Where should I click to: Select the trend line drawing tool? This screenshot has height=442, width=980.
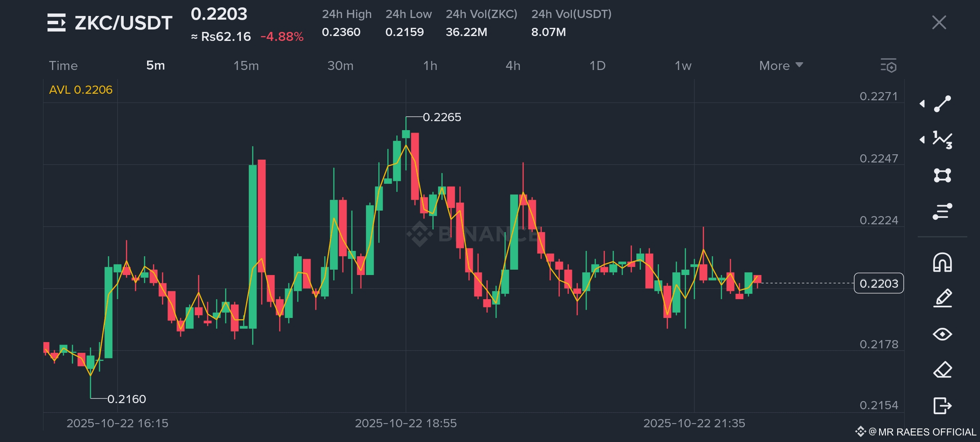tap(942, 104)
